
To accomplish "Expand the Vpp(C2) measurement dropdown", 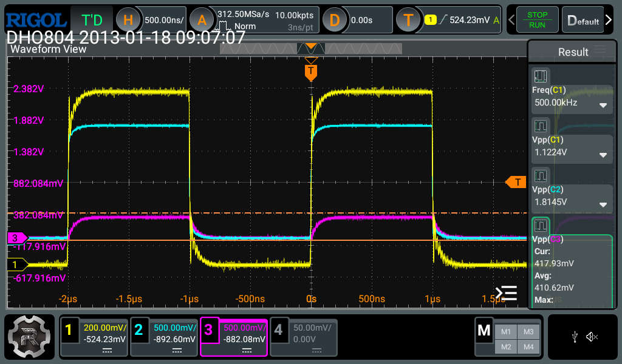I will pyautogui.click(x=603, y=204).
